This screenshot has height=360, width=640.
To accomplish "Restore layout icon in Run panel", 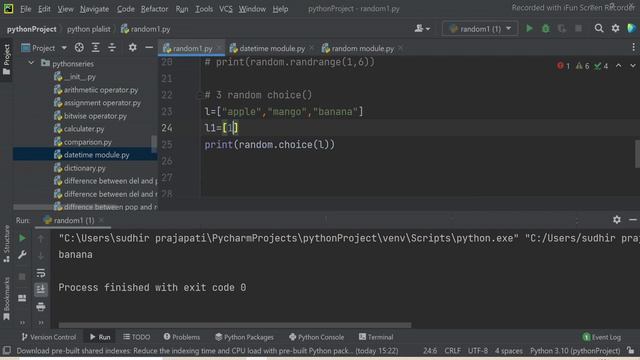I will [22, 298].
